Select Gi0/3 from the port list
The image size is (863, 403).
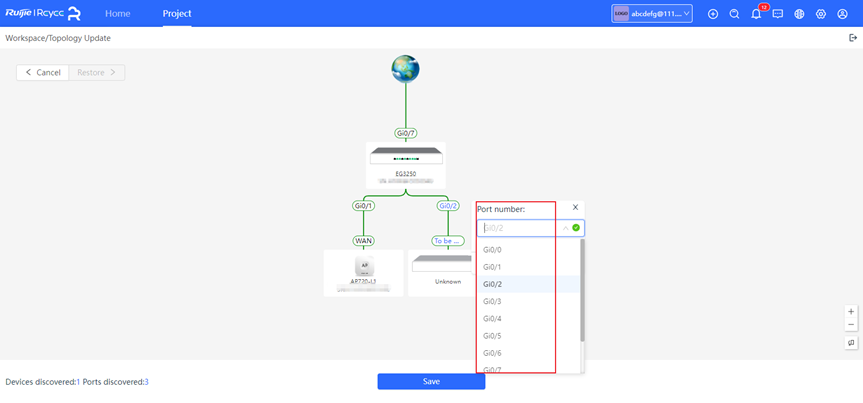[x=492, y=301]
